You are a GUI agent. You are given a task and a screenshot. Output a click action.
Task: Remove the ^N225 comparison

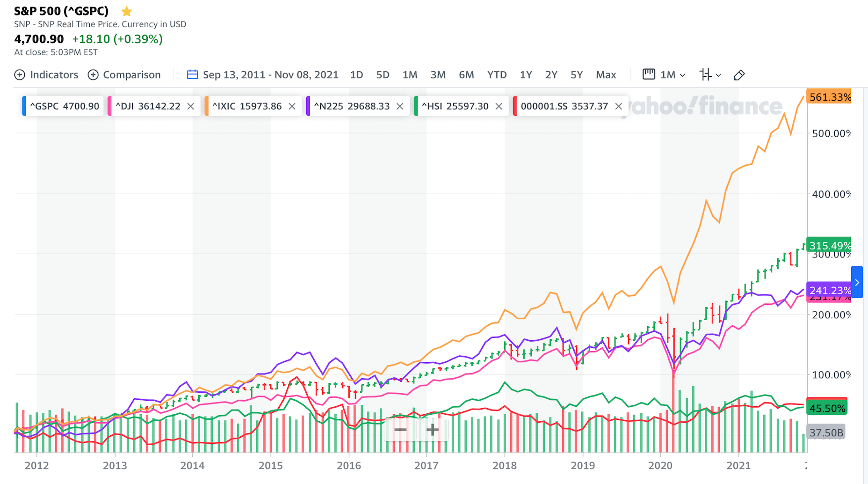400,106
